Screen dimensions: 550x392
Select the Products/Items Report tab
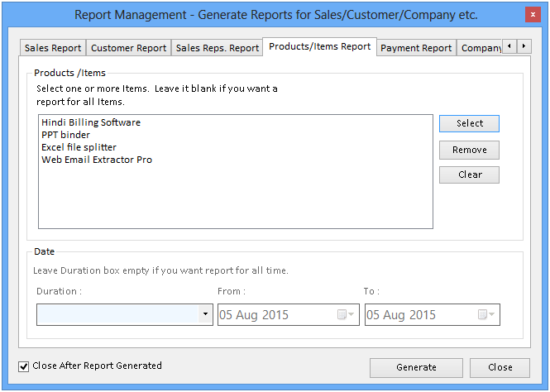pyautogui.click(x=319, y=46)
